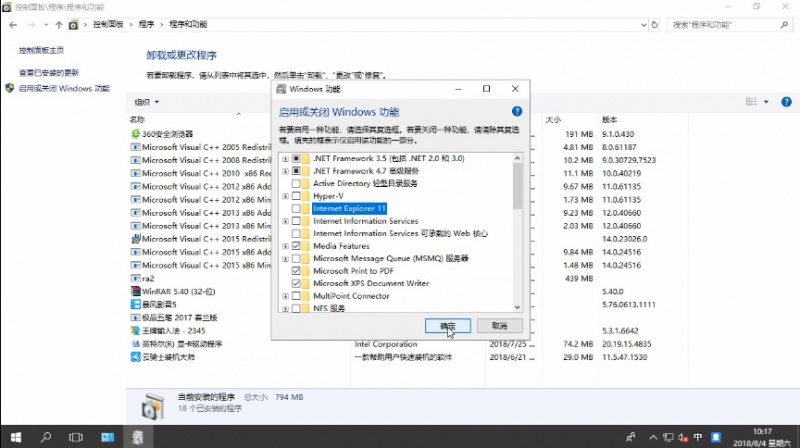Viewport: 800px width, 448px height.
Task: Click the 暴风影音5 program icon
Action: tap(135, 304)
